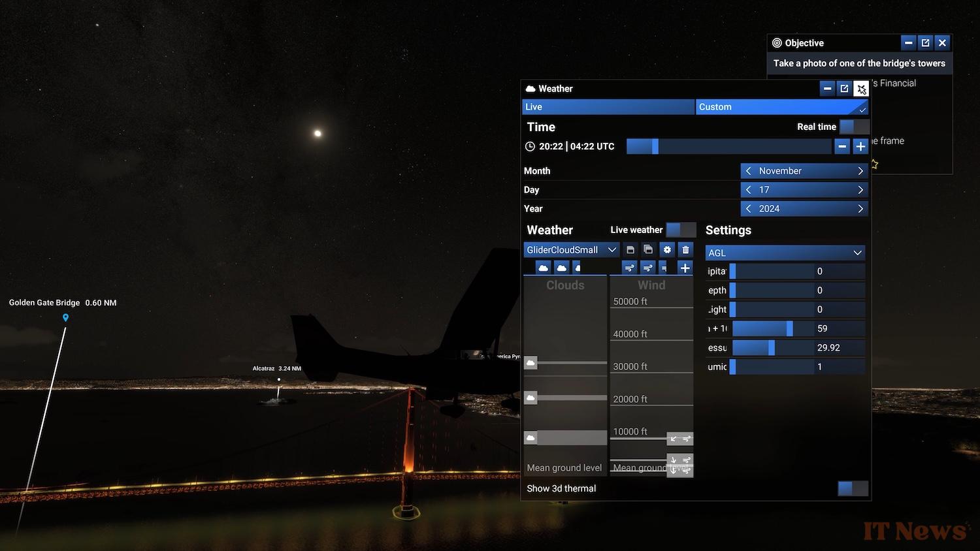This screenshot has height=551, width=980.
Task: Select the wind layer marker at 10000 ft
Action: click(679, 439)
